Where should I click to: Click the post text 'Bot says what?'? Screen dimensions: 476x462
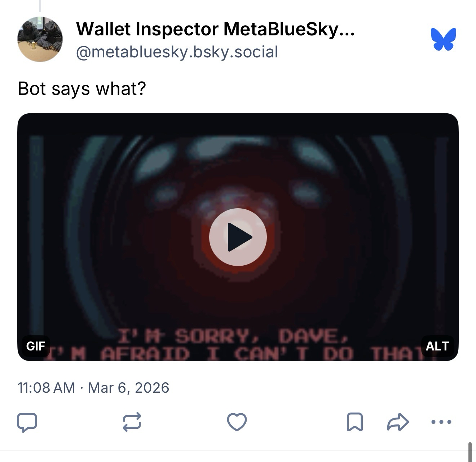coord(82,89)
